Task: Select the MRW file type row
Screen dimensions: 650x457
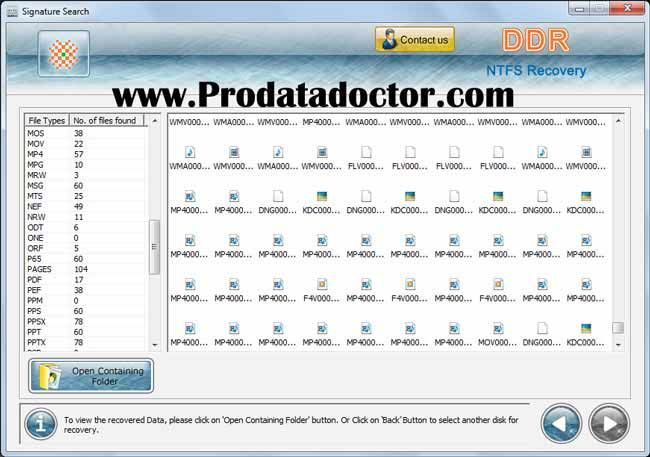Action: (86, 175)
